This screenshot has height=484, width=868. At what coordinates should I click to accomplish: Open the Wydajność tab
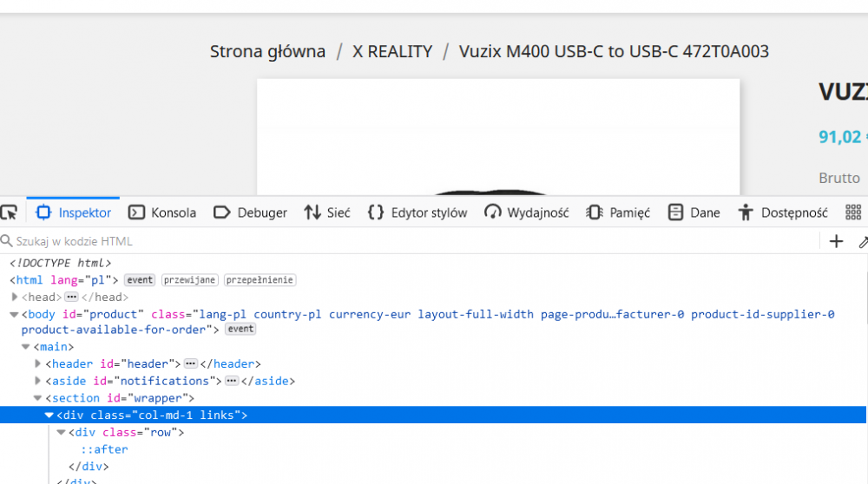click(x=527, y=213)
